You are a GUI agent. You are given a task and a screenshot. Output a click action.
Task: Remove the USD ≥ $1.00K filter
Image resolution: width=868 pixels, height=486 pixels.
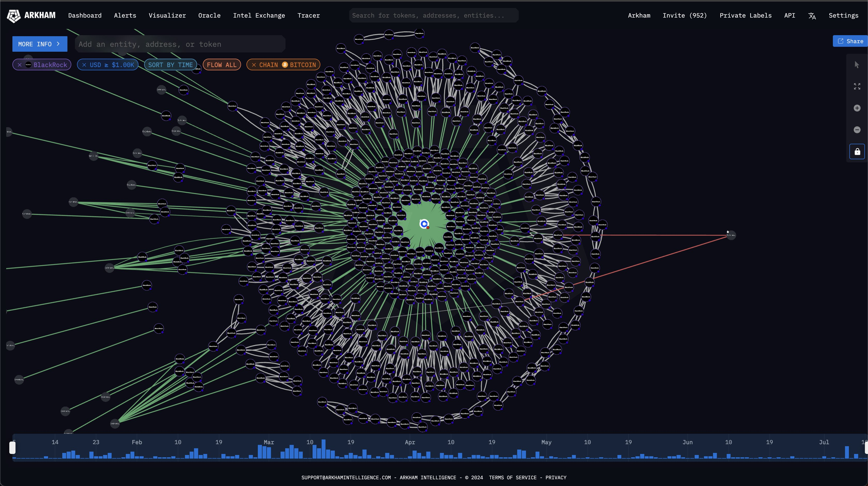[84, 65]
